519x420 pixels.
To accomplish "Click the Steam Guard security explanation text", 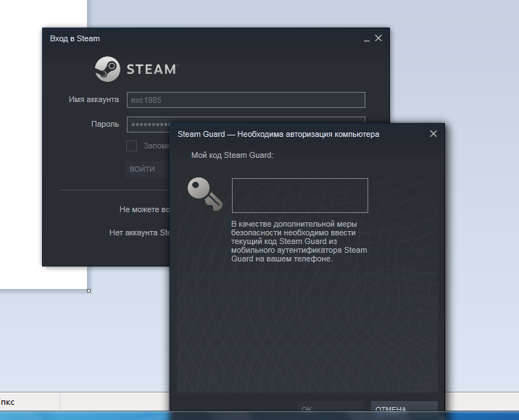I will pos(299,241).
